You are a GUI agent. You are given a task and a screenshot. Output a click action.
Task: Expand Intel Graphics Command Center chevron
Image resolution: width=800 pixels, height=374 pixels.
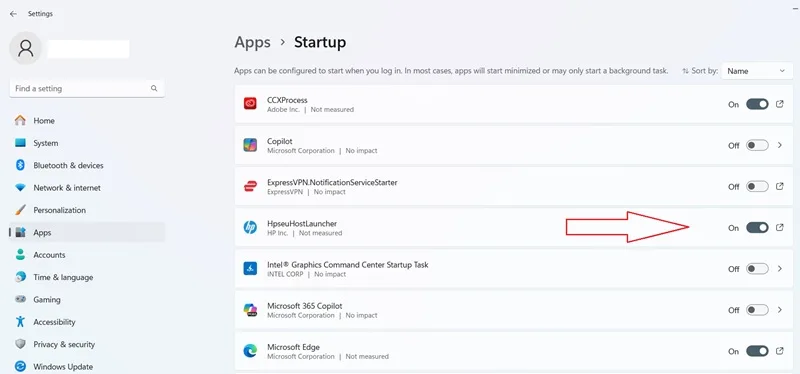pos(780,269)
